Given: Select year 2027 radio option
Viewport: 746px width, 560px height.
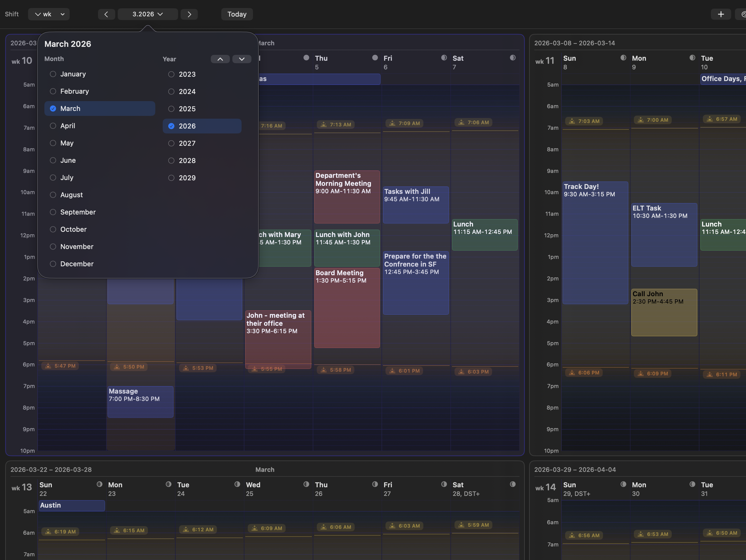Looking at the screenshot, I should 171,143.
